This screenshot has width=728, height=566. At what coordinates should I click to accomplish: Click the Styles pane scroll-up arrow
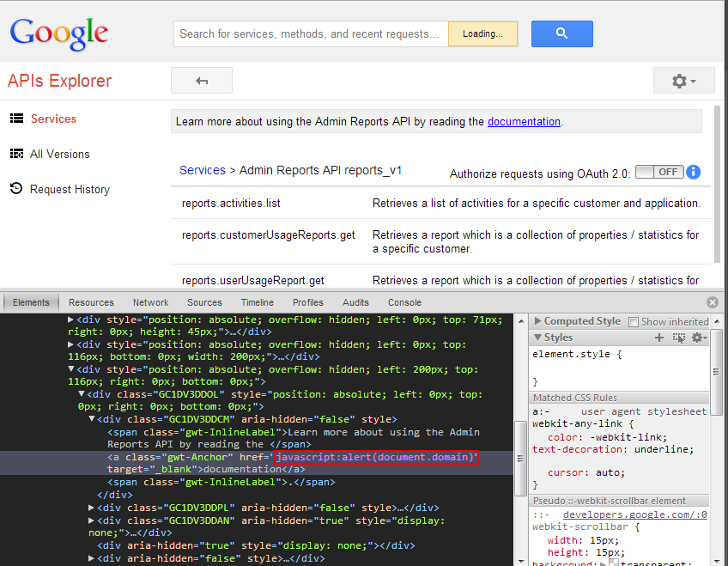pos(717,321)
